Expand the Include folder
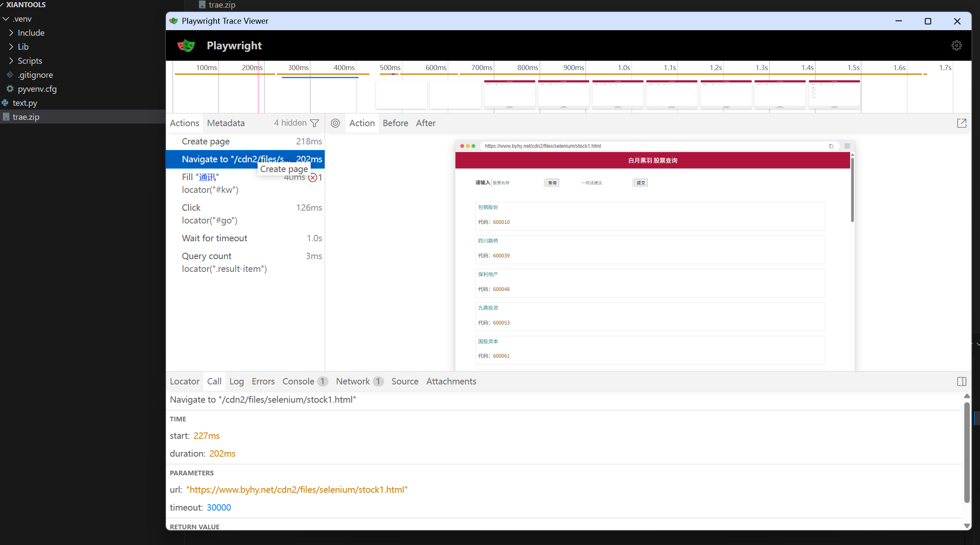980x545 pixels. pos(31,33)
